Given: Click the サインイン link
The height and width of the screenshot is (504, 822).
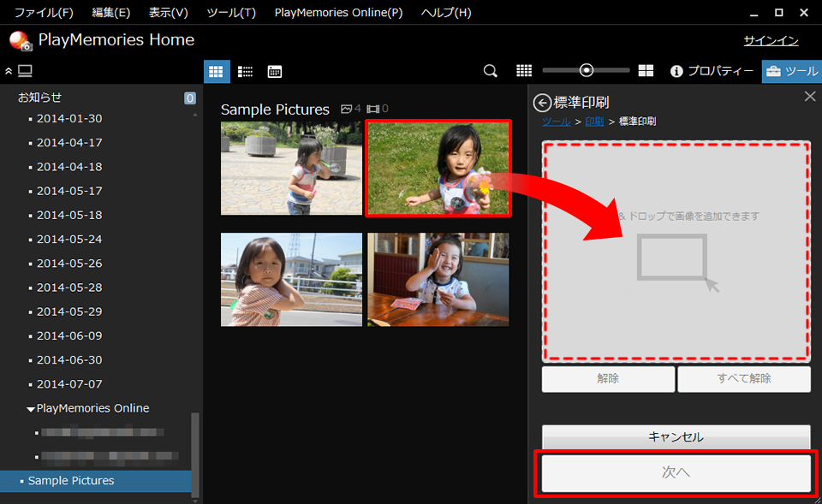Looking at the screenshot, I should coord(771,41).
